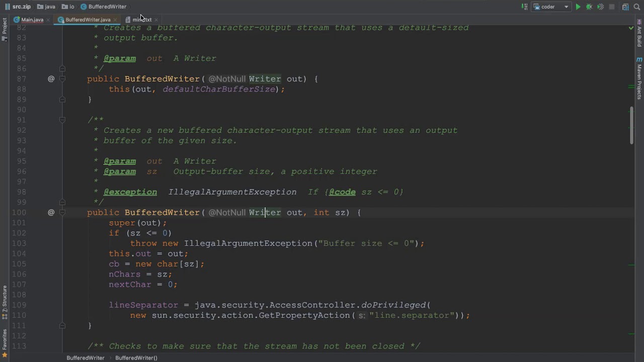Click the grey Stop square button
This screenshot has height=362, width=644.
(x=612, y=7)
